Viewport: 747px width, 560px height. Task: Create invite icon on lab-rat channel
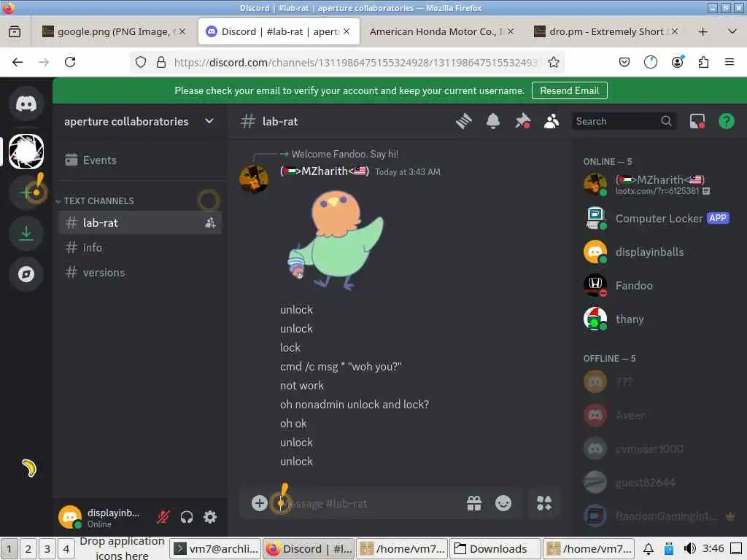[x=210, y=223]
